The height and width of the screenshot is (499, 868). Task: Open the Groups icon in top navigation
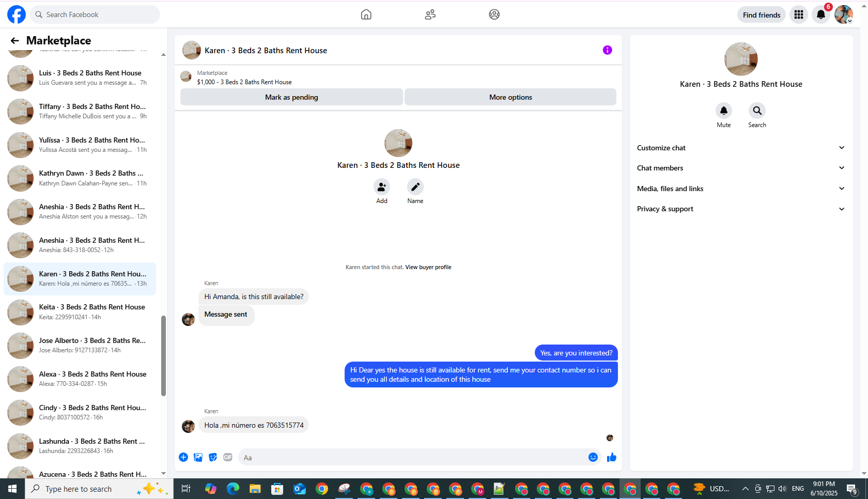pyautogui.click(x=494, y=14)
